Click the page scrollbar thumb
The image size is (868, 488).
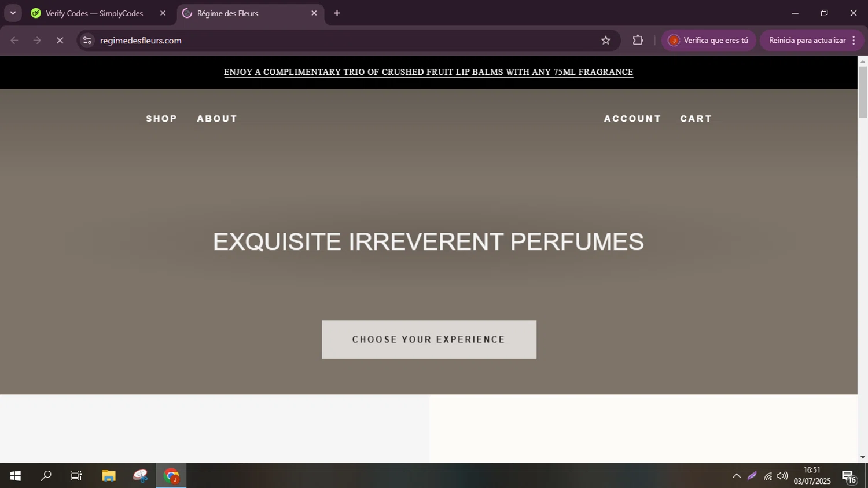click(x=862, y=92)
